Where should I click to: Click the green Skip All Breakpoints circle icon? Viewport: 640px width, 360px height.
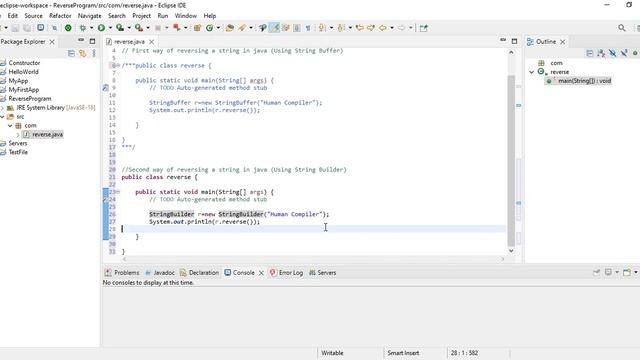click(x=68, y=28)
